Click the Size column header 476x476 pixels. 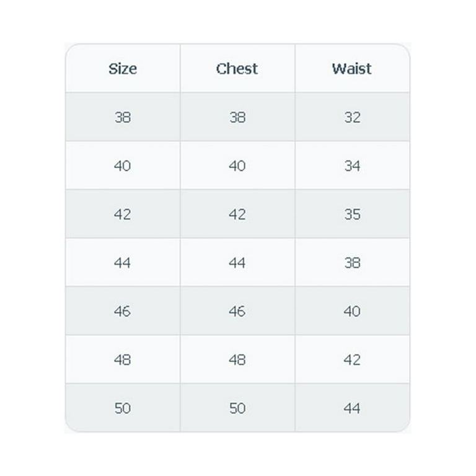point(123,68)
